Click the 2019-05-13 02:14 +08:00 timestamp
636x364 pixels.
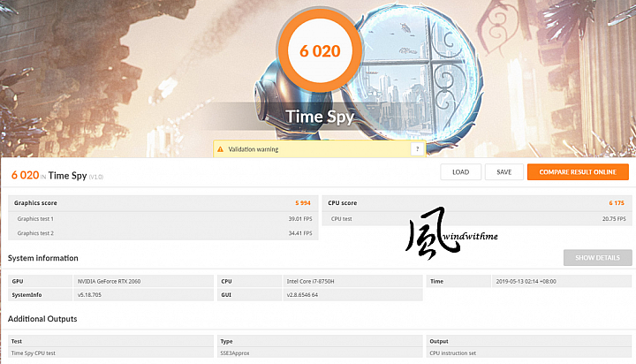[x=526, y=281]
